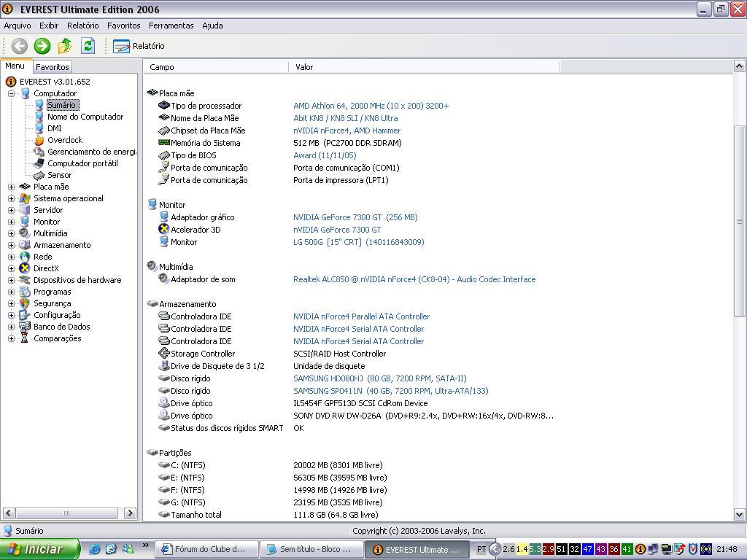Click the Campo column header
This screenshot has width=747, height=560.
(216, 67)
